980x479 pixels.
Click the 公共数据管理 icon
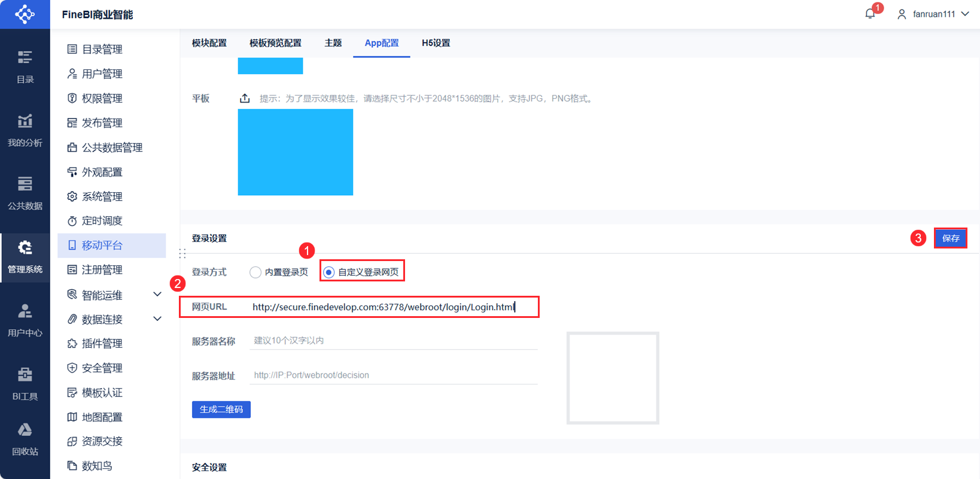click(72, 147)
